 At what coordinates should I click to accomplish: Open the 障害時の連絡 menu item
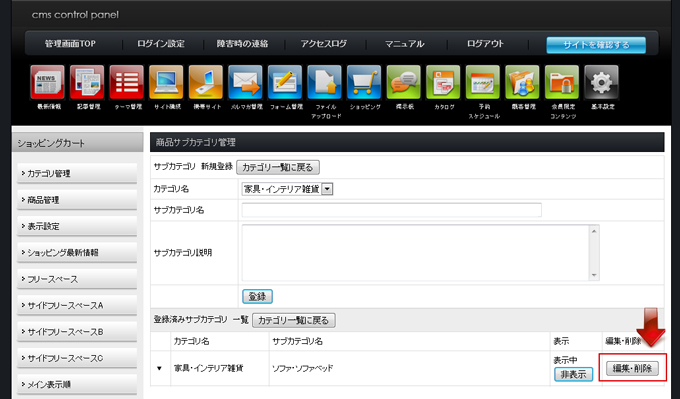(x=242, y=44)
